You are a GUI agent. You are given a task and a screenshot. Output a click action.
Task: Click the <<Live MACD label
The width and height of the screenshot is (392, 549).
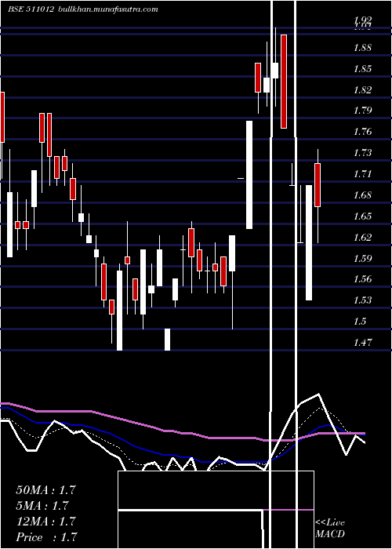tap(330, 529)
